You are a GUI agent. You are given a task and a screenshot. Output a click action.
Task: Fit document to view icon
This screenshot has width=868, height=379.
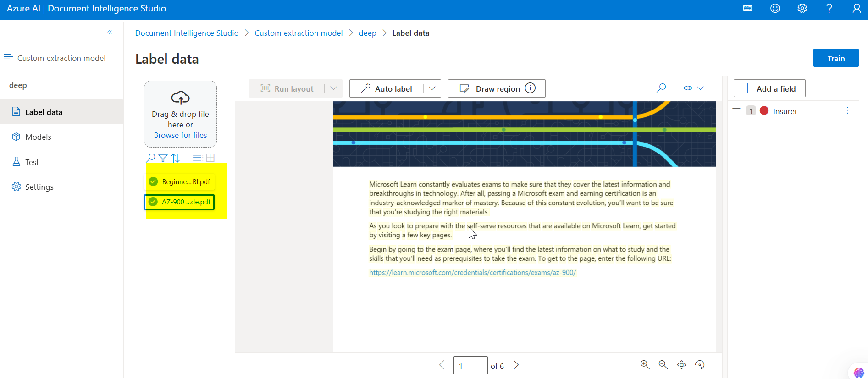pyautogui.click(x=682, y=365)
